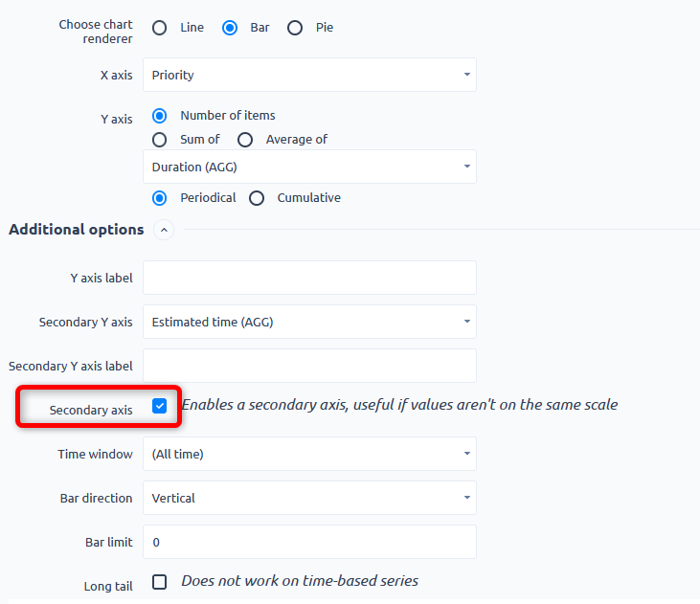Enable the Long tail checkbox
700x604 pixels.
point(160,582)
